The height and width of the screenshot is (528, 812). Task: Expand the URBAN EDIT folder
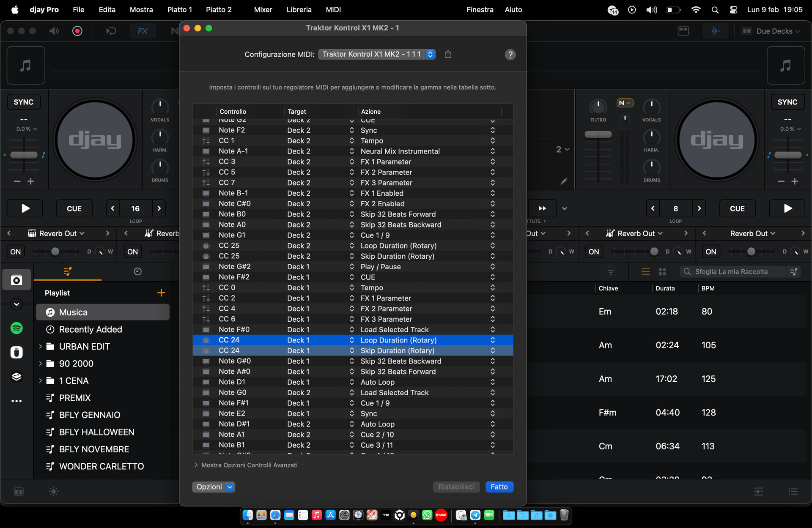coord(41,346)
